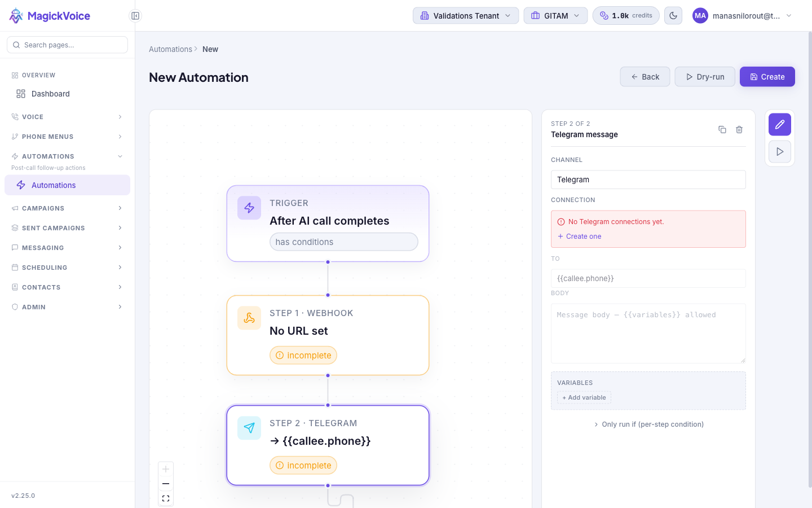Click the trigger lightning bolt icon
Viewport: 812px width, 508px height.
tap(249, 208)
